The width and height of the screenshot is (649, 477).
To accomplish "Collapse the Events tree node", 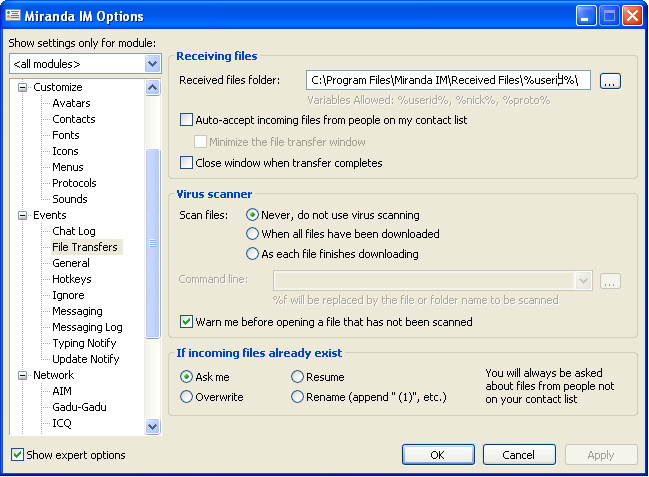I will pyautogui.click(x=22, y=215).
